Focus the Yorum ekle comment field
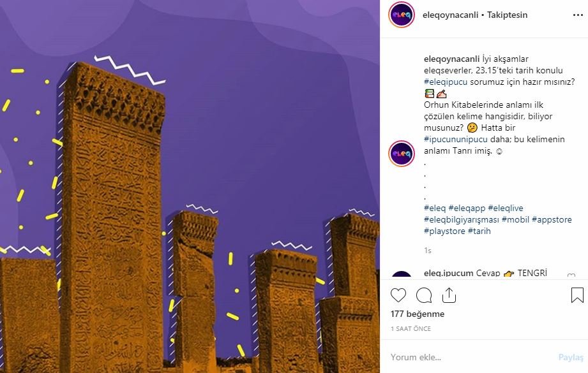Image resolution: width=588 pixels, height=373 pixels. pyautogui.click(x=472, y=357)
